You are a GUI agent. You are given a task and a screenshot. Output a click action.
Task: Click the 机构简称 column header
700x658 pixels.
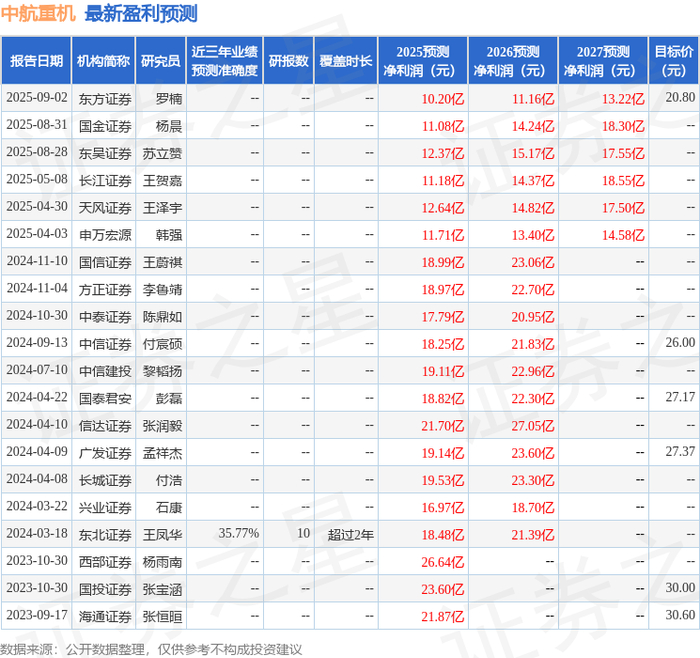103,61
